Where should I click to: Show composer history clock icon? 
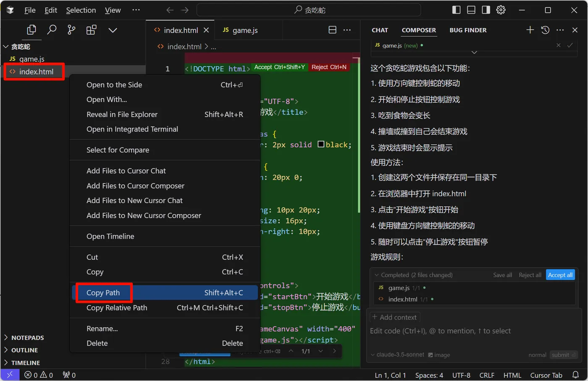point(545,30)
